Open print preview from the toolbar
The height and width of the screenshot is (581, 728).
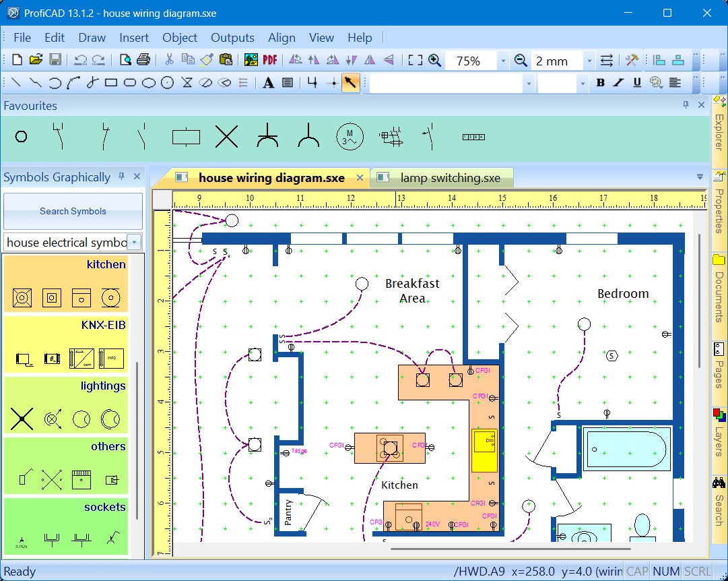(x=125, y=60)
